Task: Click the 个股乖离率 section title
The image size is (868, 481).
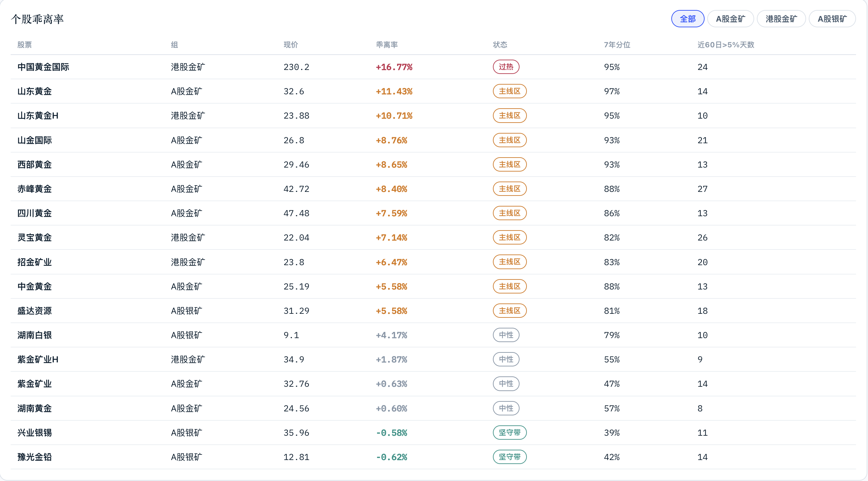Action: point(37,19)
